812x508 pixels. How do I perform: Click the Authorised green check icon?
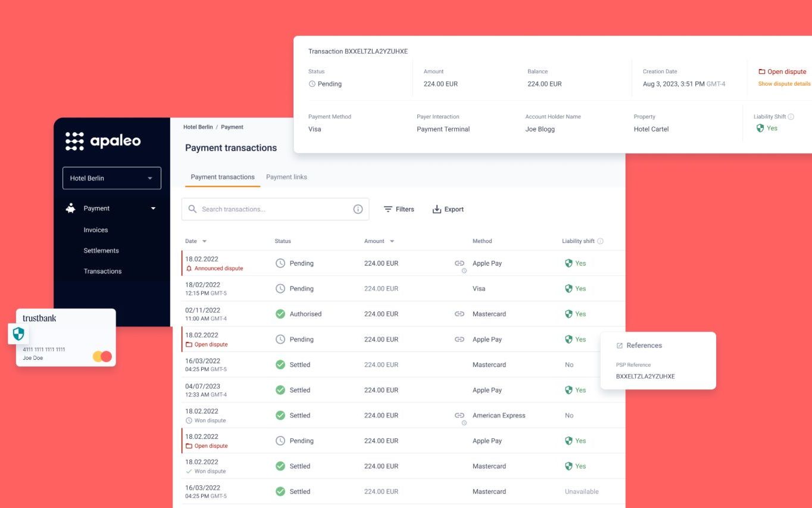point(280,314)
